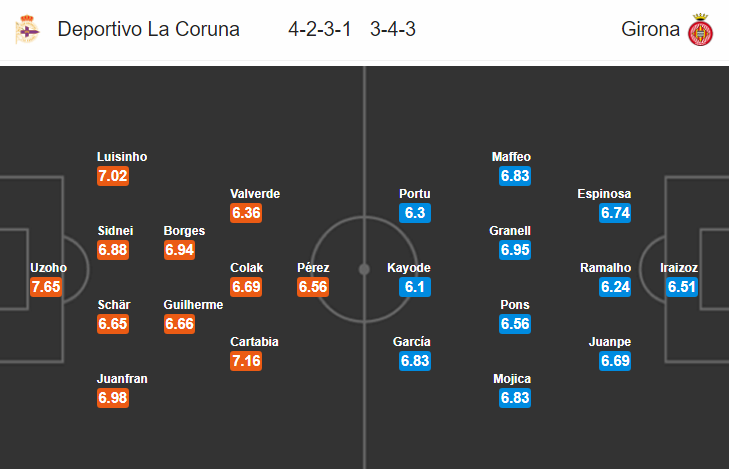Open the Girona team name link
Image resolution: width=729 pixels, height=469 pixels.
pyautogui.click(x=650, y=29)
